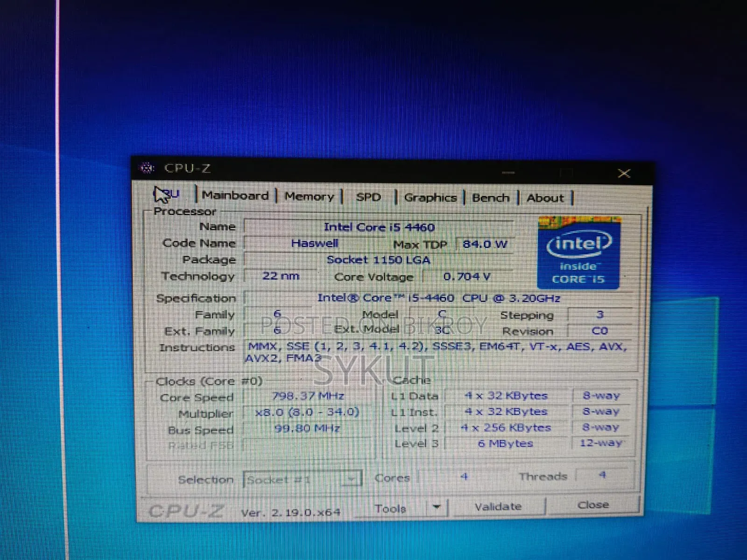Screen dimensions: 747x560
Task: Close the CPU-Z window with X
Action: pos(624,174)
